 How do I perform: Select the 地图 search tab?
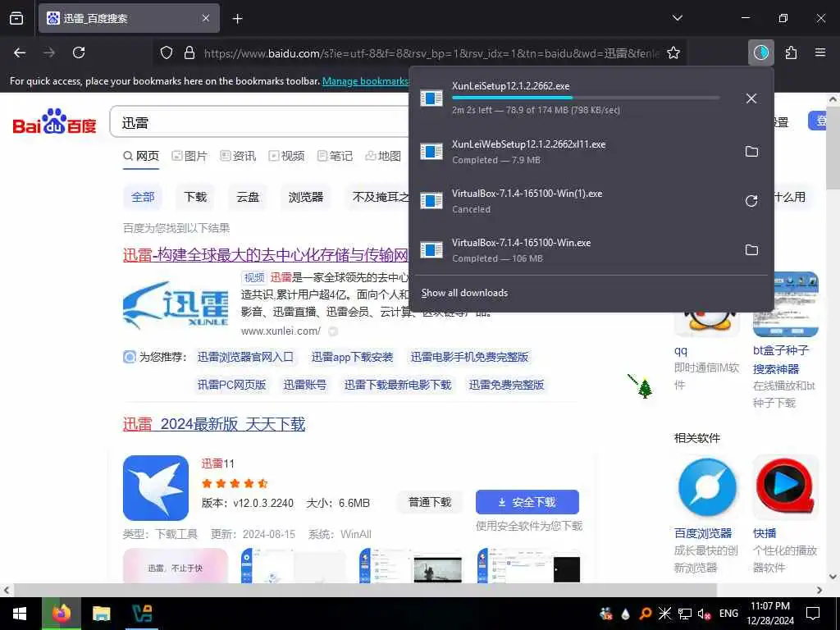(x=383, y=156)
